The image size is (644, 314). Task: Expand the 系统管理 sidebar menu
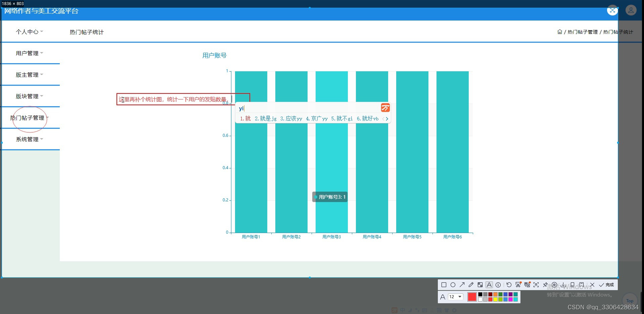pyautogui.click(x=30, y=139)
